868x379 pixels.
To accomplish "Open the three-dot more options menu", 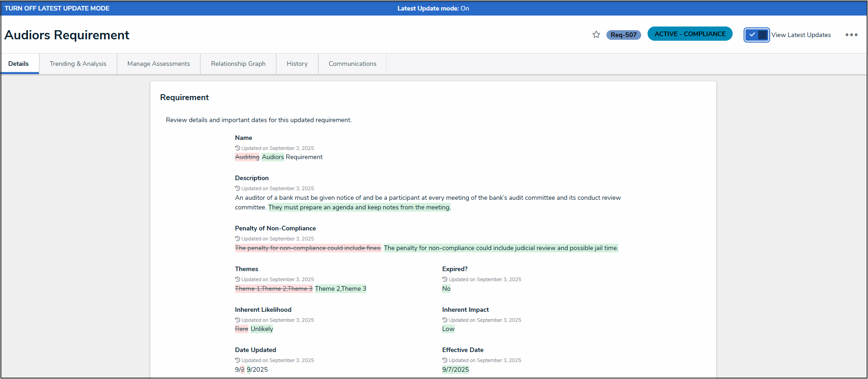I will [851, 35].
